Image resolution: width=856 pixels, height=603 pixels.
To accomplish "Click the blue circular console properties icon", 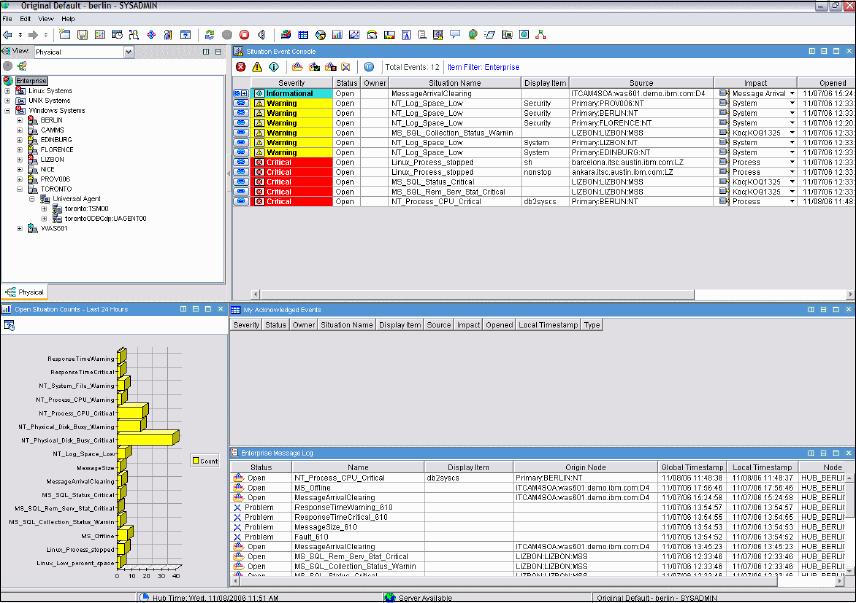I will click(x=369, y=67).
